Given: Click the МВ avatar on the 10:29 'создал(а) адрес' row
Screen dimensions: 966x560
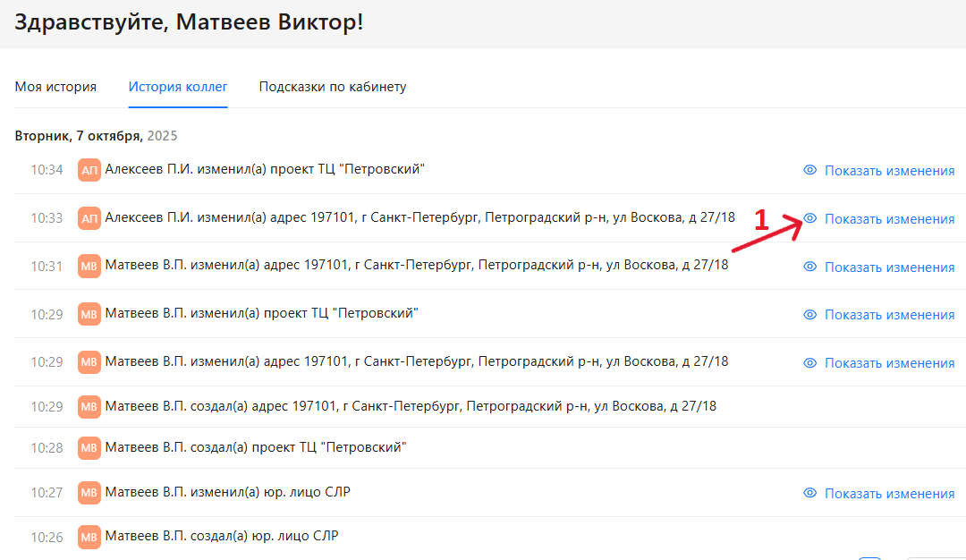Looking at the screenshot, I should pos(89,405).
